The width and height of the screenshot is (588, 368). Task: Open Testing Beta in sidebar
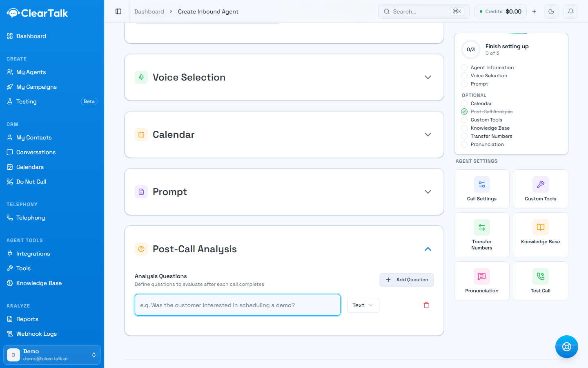pyautogui.click(x=52, y=101)
